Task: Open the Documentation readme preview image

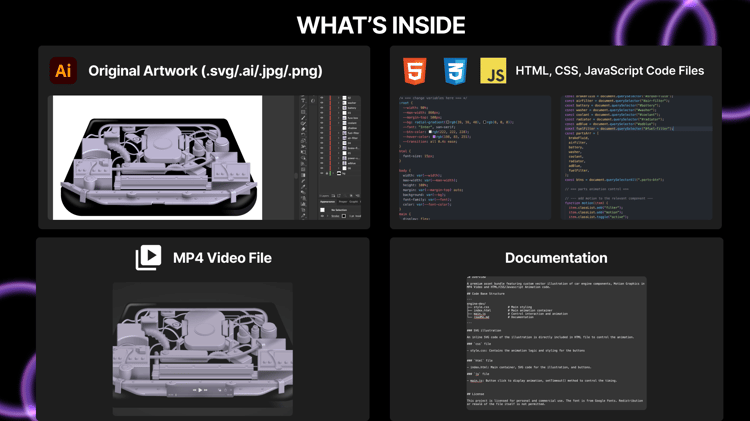Action: click(x=556, y=343)
